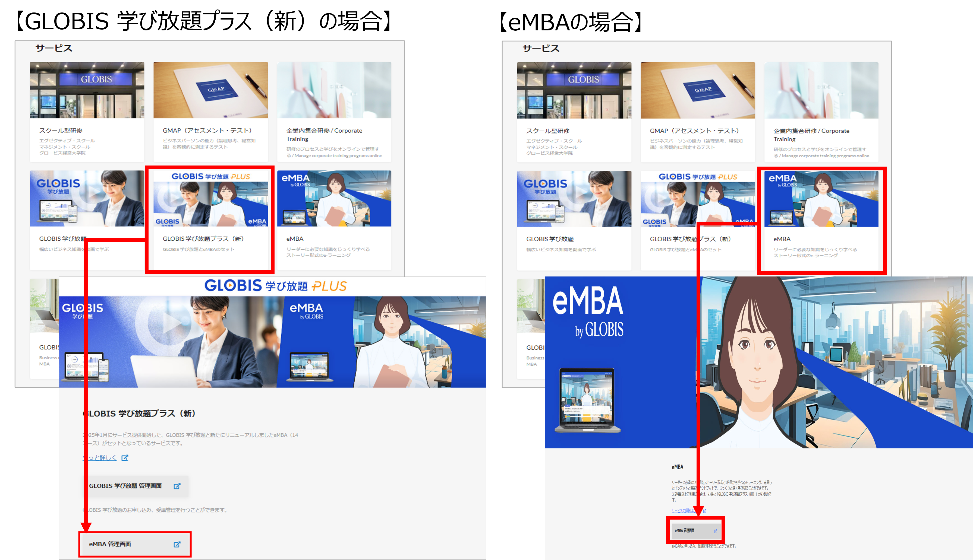
Task: Click the external-link icon on GLOBIS 学び放題 管理画面 button
Action: coord(177,486)
